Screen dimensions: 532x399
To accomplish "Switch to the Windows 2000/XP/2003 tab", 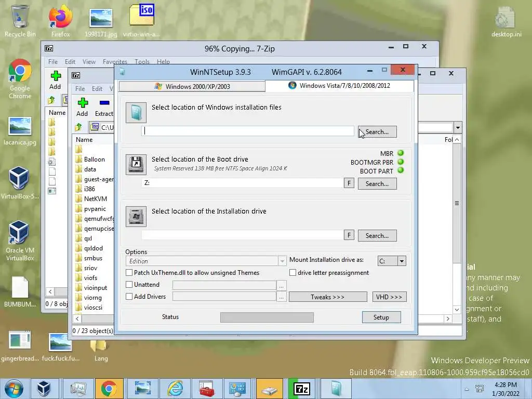I will pyautogui.click(x=192, y=86).
